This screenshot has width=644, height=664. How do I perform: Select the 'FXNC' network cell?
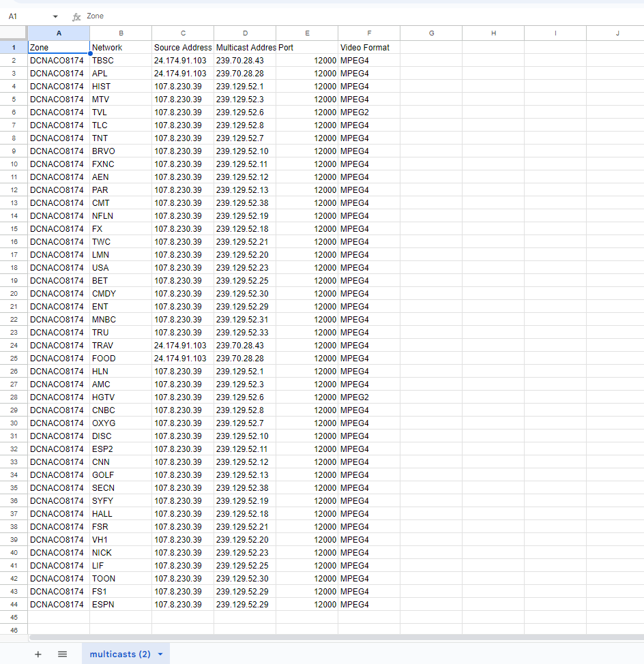coord(121,164)
